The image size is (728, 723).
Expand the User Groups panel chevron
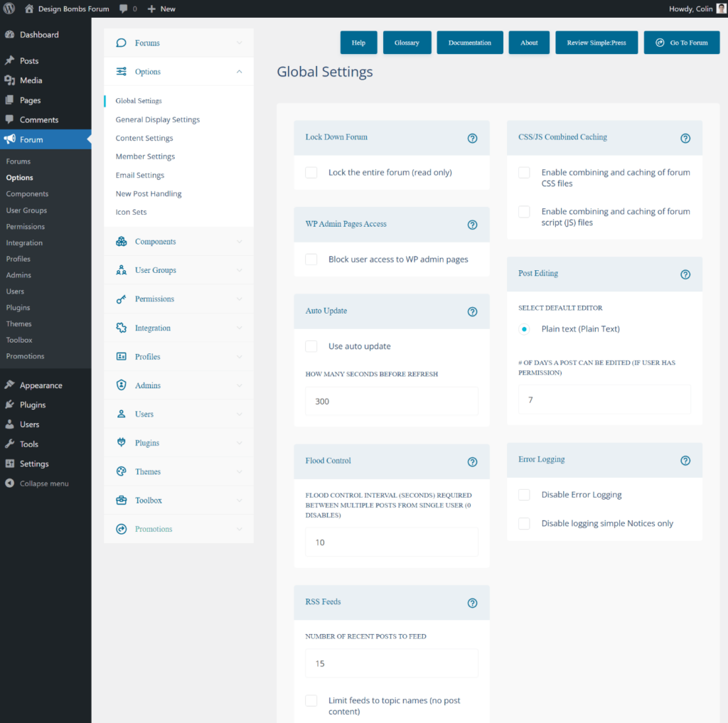pos(239,270)
